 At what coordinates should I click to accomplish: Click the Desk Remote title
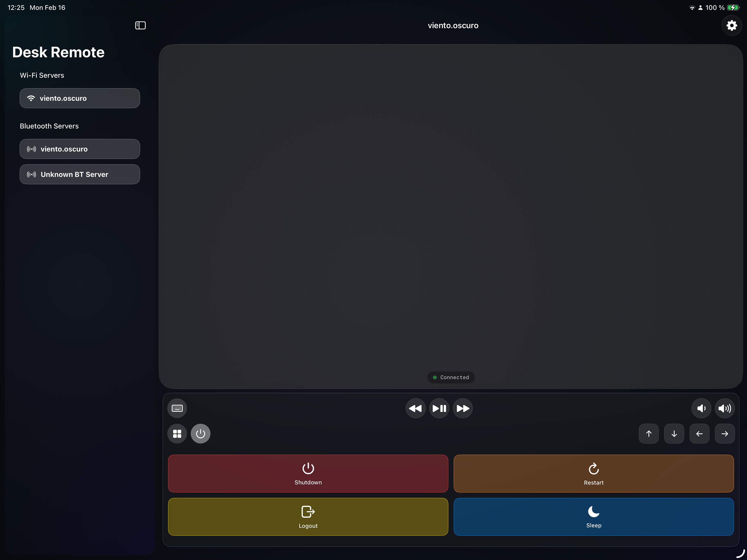59,52
